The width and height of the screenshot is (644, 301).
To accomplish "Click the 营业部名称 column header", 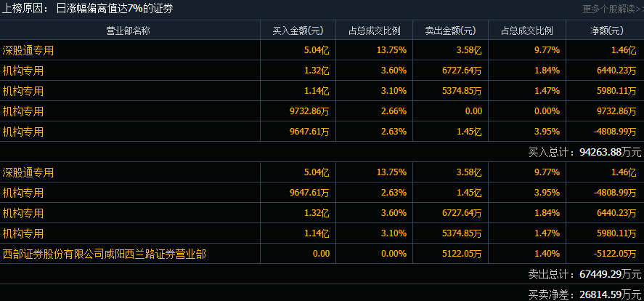I will click(128, 31).
